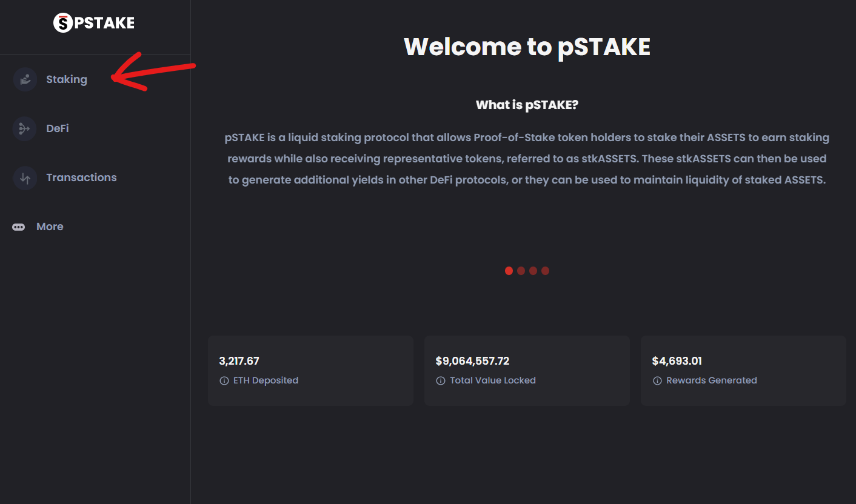
Task: Click the ETH Deposited stat card
Action: 310,371
